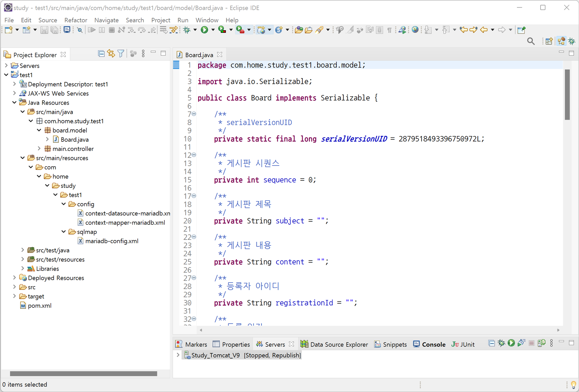Collapse the sqlmap folder
The image size is (579, 392).
coord(64,232)
